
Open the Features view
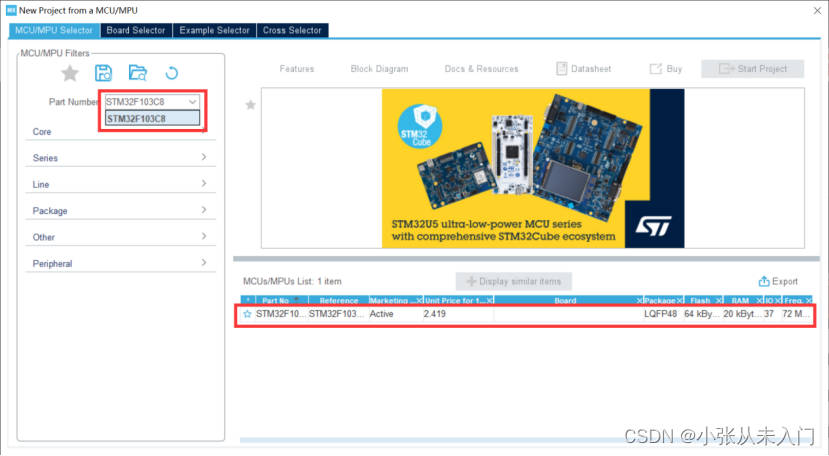point(297,69)
